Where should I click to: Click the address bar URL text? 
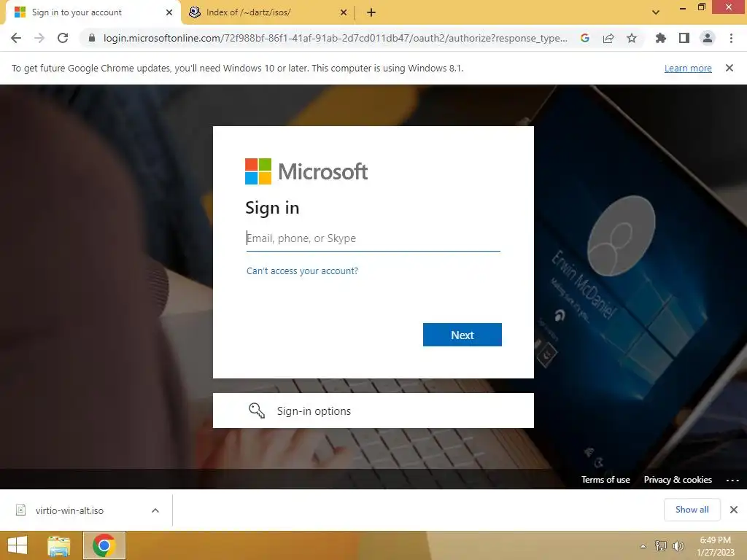(x=336, y=38)
